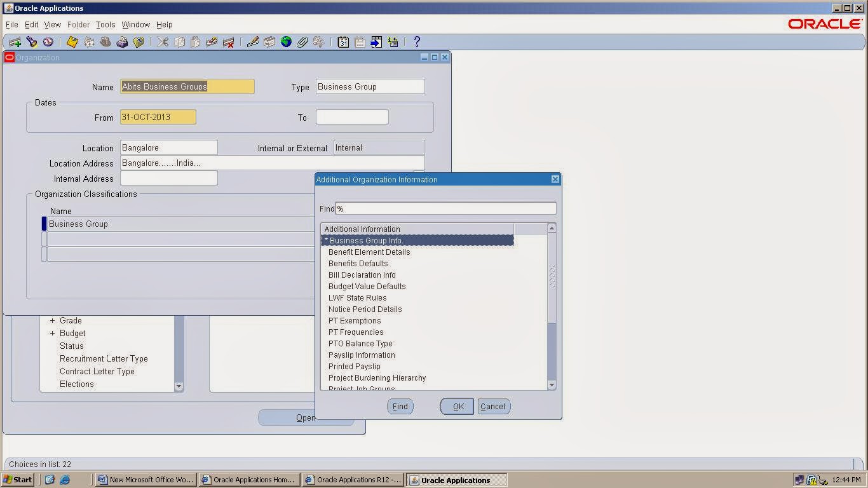Select Benefit Element Details entry
868x488 pixels.
pyautogui.click(x=369, y=252)
